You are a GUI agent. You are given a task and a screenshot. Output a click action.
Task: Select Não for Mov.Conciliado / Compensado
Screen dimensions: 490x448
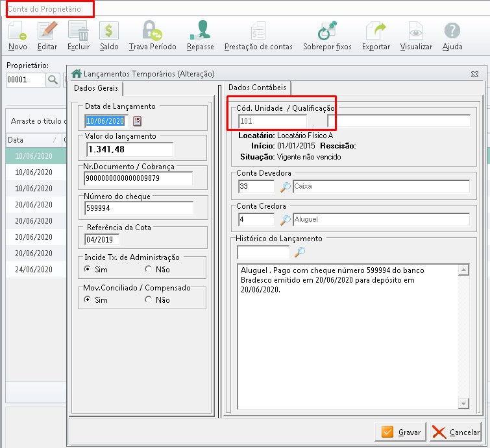[x=149, y=300]
